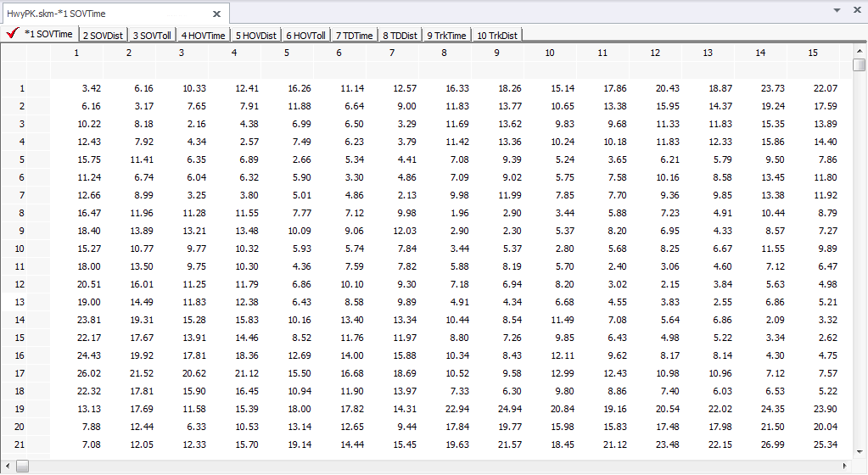Select column header 8
The image size is (868, 475).
(x=444, y=53)
